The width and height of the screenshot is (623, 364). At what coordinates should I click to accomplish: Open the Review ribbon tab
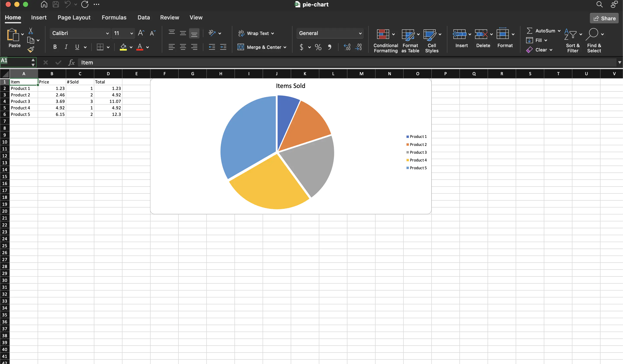169,17
